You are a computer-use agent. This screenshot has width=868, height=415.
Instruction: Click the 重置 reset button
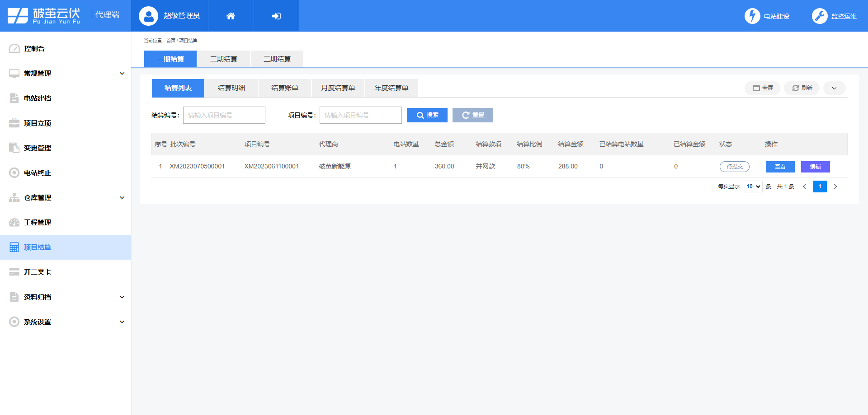[472, 115]
